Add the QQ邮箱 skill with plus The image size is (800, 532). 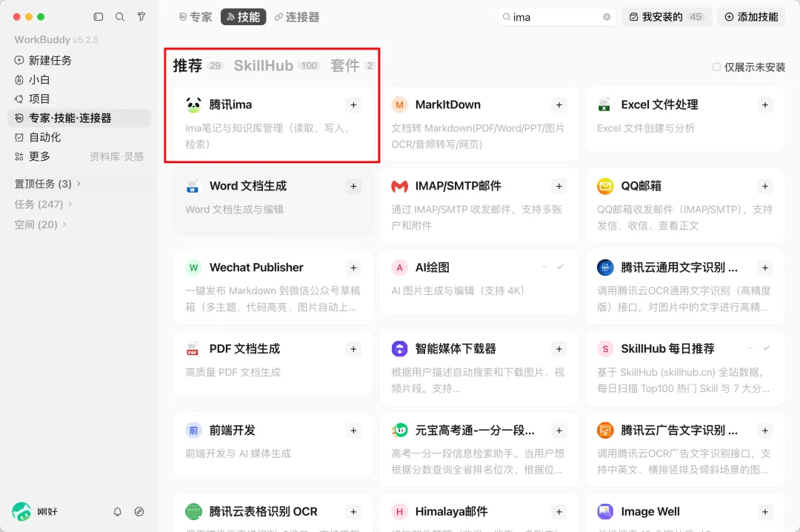765,187
